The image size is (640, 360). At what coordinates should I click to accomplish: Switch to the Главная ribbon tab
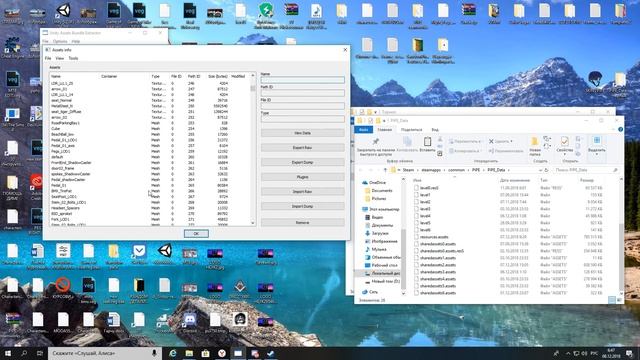click(x=384, y=129)
